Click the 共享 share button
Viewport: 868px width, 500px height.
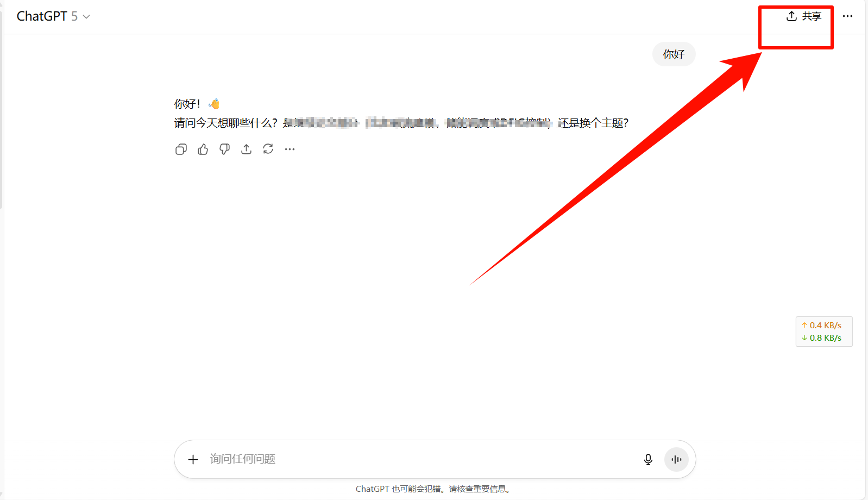tap(804, 16)
